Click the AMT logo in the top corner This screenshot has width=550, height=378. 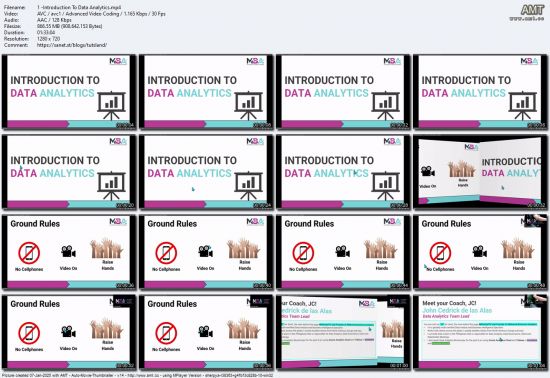coord(532,10)
